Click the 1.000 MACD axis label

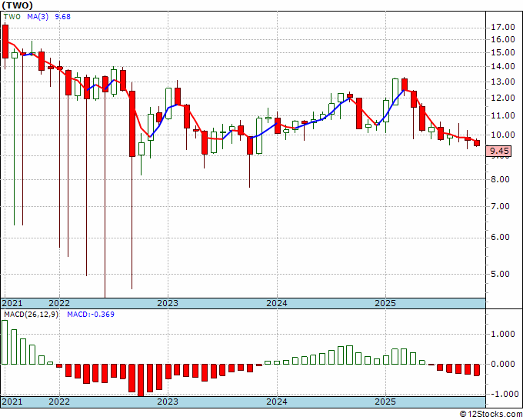503,334
